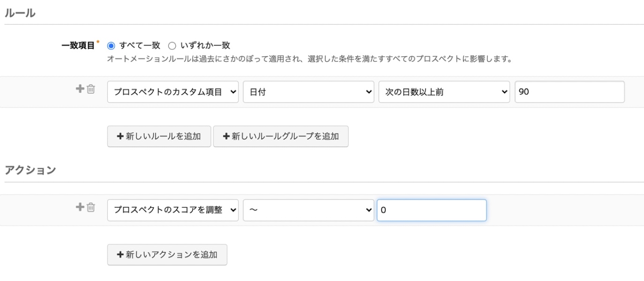
Task: Select the すべて一致 radio button
Action: [111, 46]
